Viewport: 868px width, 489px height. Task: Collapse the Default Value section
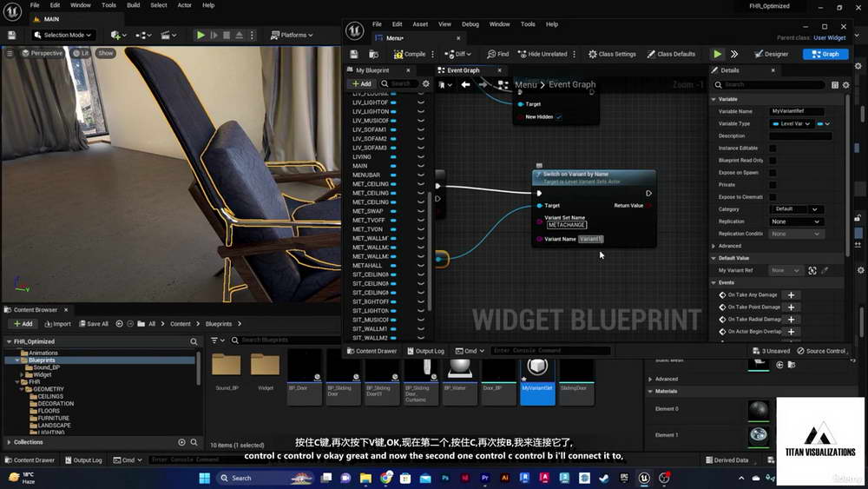pos(713,258)
